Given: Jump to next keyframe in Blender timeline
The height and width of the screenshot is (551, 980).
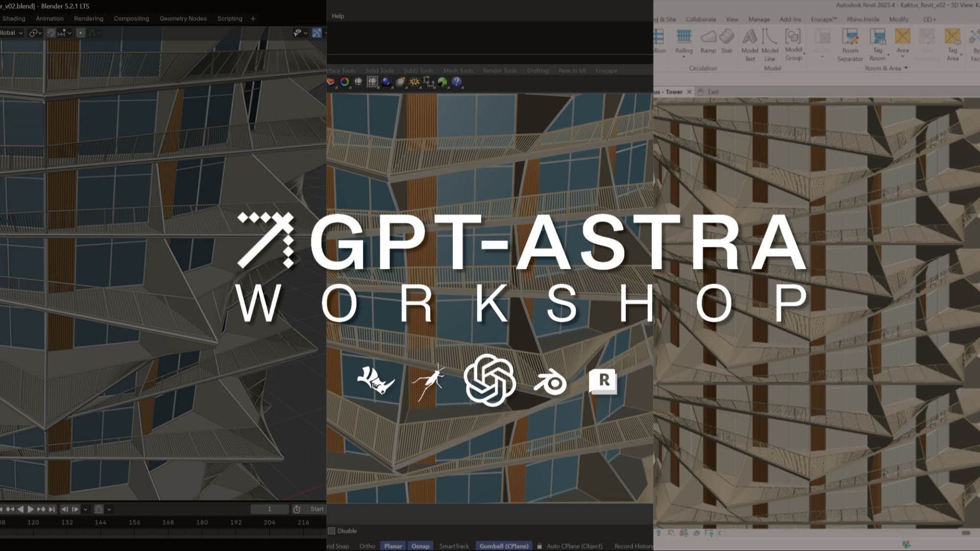Looking at the screenshot, I should [41, 509].
